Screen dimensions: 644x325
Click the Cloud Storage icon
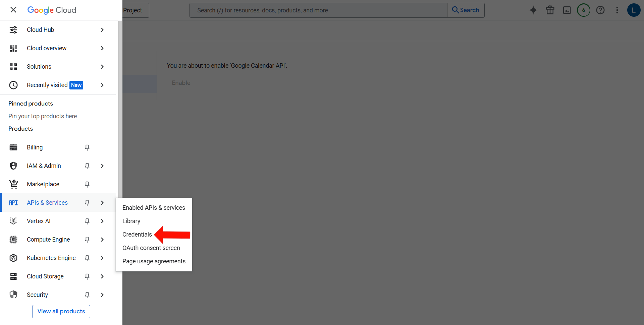(13, 276)
